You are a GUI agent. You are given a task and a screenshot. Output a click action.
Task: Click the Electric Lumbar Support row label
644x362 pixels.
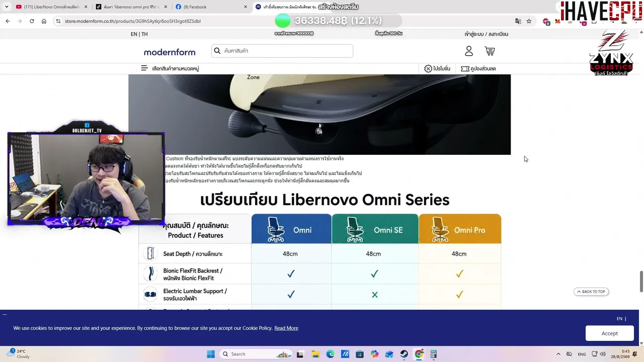click(x=195, y=295)
